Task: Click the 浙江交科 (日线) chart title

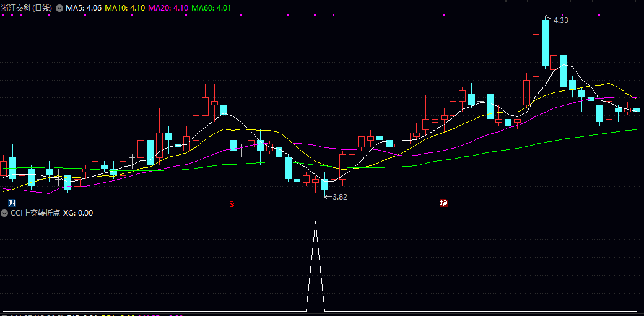Action: [x=27, y=8]
